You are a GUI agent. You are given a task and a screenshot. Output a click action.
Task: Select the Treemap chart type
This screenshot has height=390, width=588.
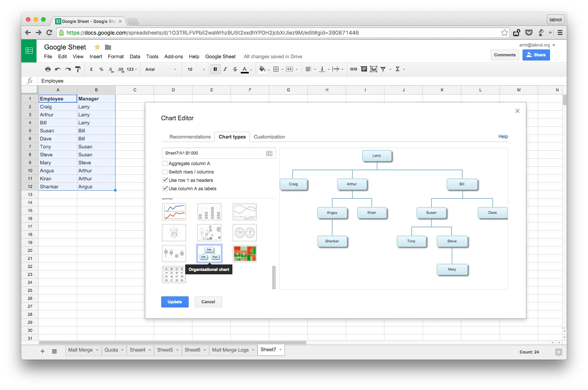245,254
